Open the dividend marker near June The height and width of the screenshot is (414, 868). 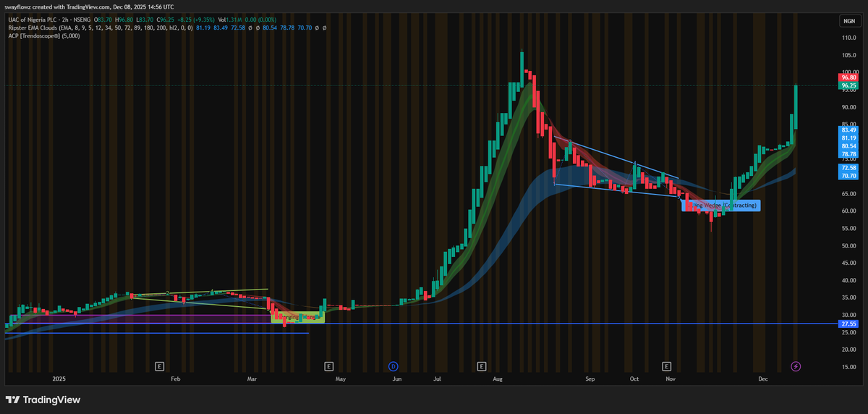[394, 366]
